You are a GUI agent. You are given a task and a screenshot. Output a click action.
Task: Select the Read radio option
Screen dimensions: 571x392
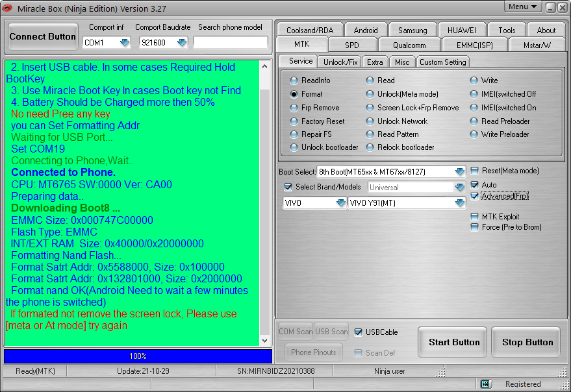pyautogui.click(x=370, y=80)
